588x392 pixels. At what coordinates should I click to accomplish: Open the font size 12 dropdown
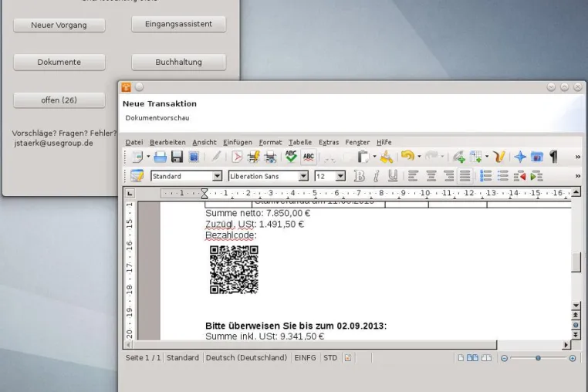(340, 176)
